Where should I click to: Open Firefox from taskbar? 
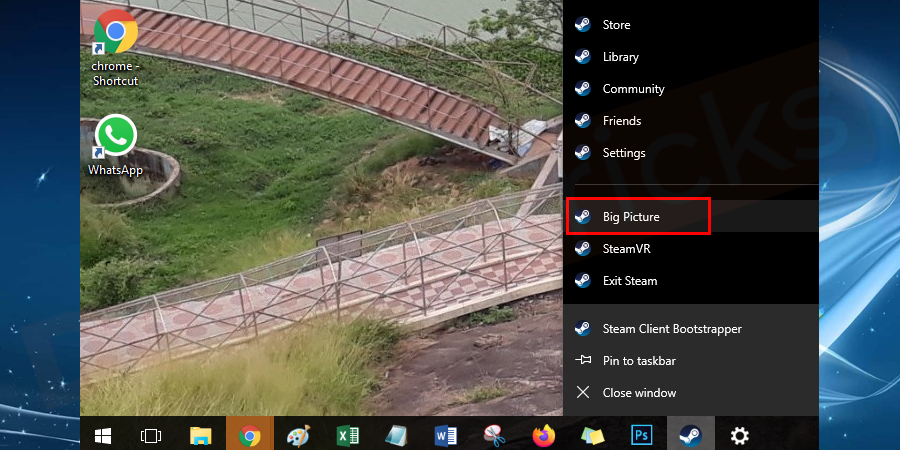coord(544,436)
